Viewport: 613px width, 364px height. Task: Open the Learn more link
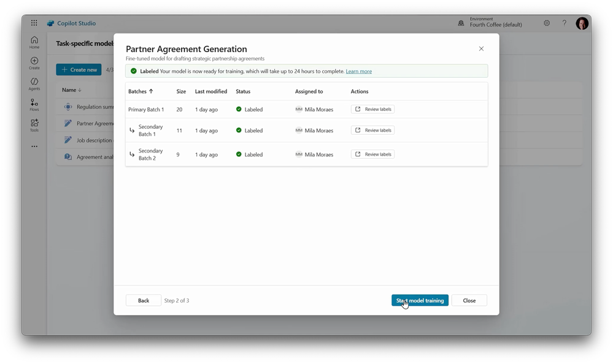click(x=359, y=71)
